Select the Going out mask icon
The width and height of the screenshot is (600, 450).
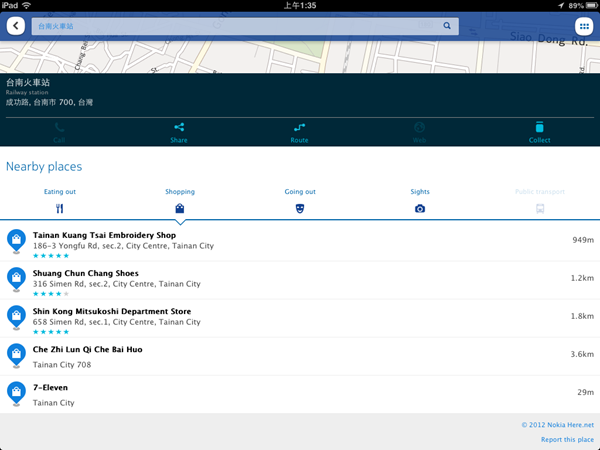pyautogui.click(x=300, y=208)
